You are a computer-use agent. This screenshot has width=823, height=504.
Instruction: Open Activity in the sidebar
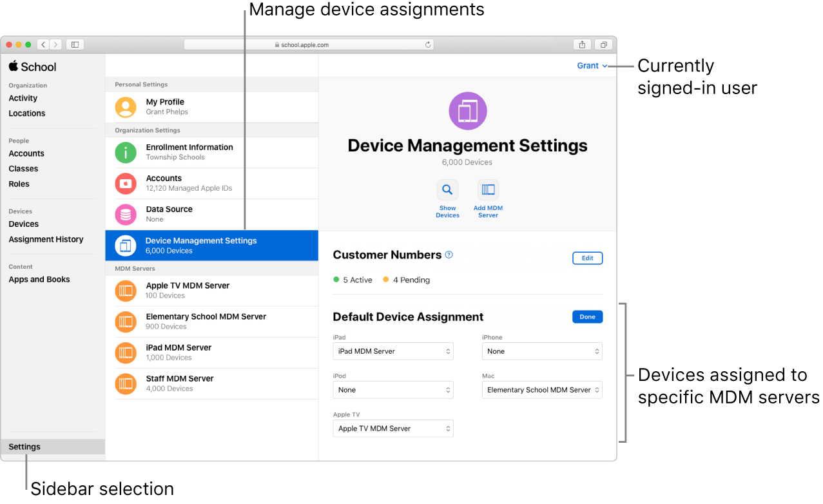pos(23,98)
